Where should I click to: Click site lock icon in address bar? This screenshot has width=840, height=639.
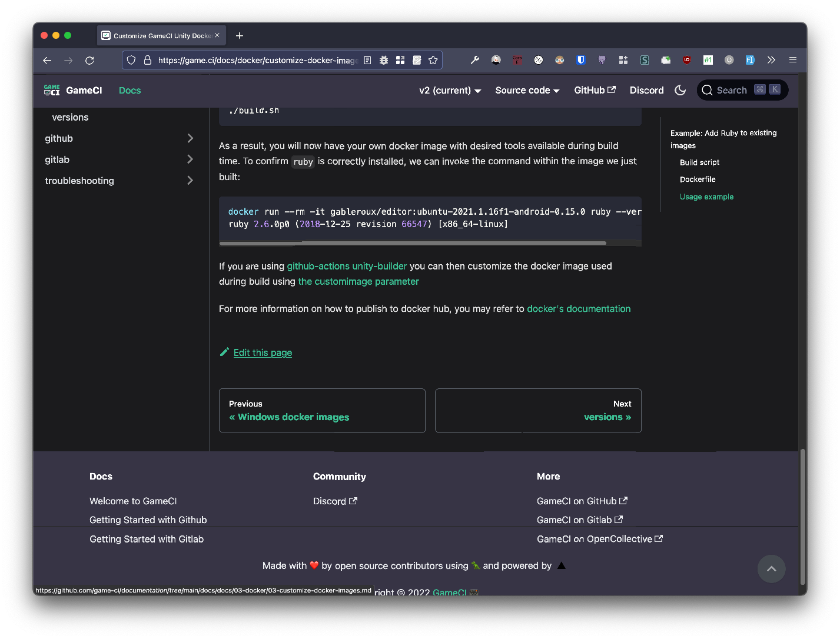(148, 60)
